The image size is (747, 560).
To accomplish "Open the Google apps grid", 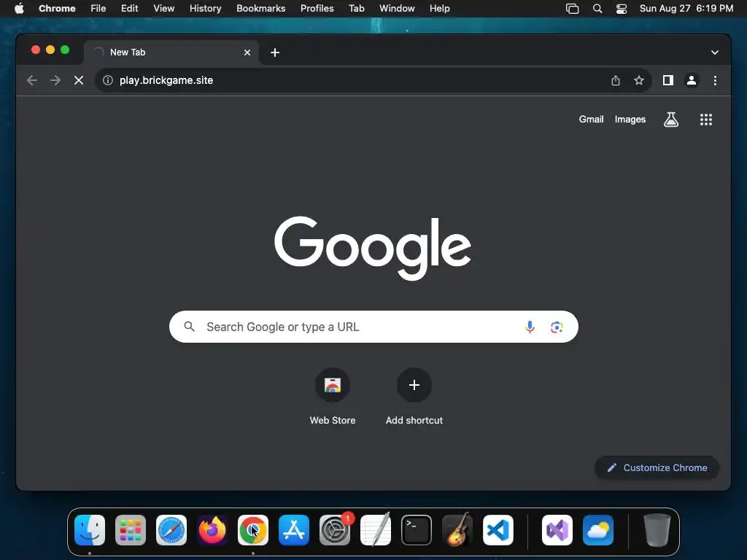I will click(706, 120).
